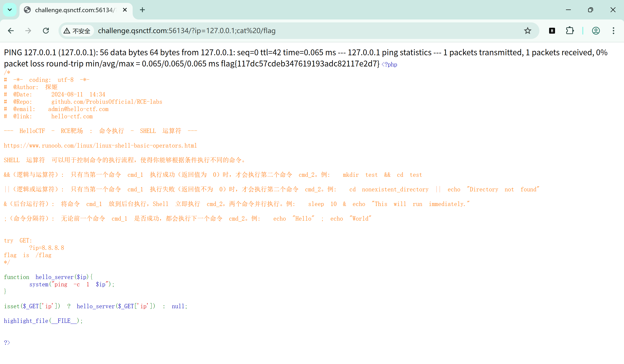Reload the current page

click(x=46, y=31)
